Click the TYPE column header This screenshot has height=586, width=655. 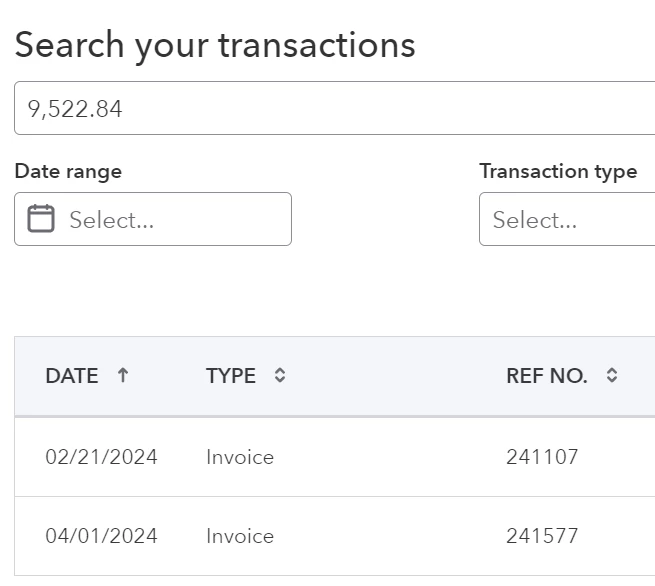(231, 376)
